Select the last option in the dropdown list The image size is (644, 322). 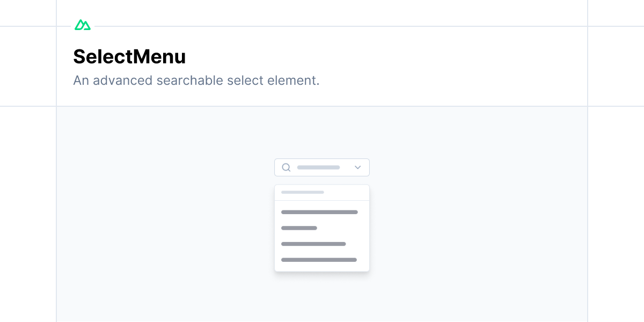tap(319, 260)
